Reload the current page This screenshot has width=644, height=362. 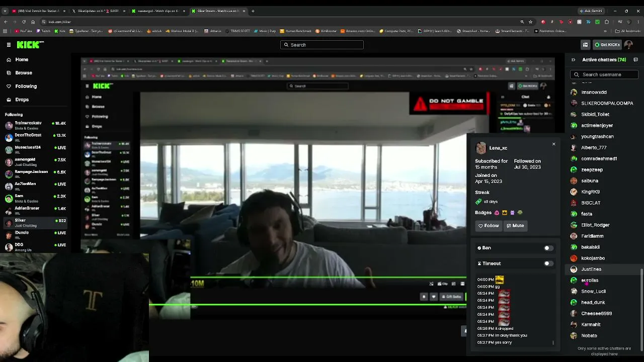(x=24, y=22)
